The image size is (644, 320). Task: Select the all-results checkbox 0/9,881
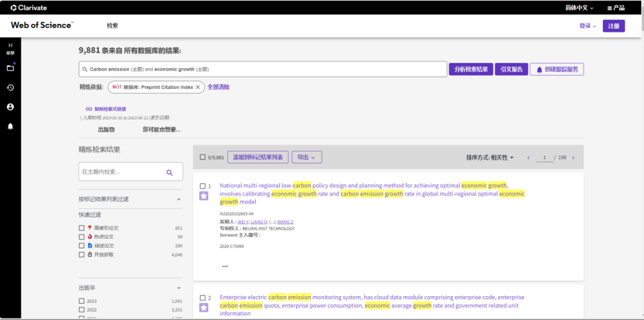pos(203,157)
